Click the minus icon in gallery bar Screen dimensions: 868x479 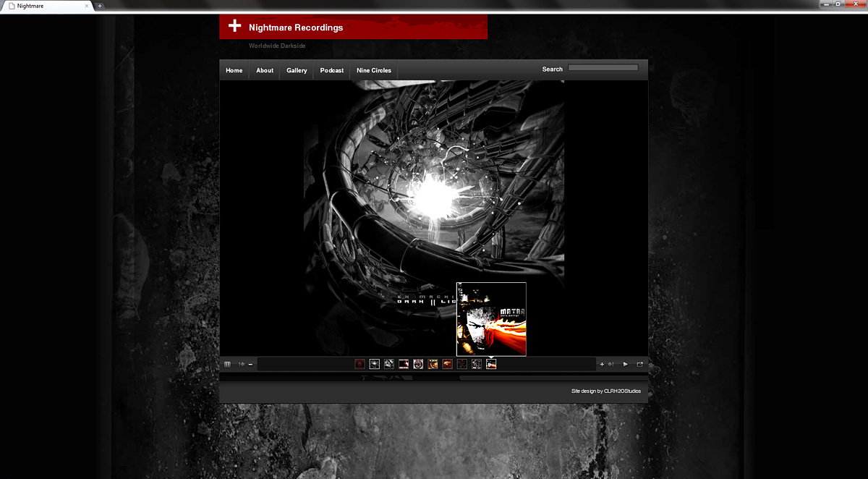[250, 364]
